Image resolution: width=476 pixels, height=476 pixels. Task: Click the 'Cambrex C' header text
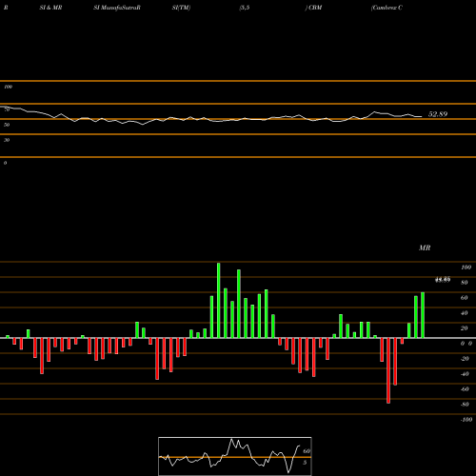click(387, 8)
